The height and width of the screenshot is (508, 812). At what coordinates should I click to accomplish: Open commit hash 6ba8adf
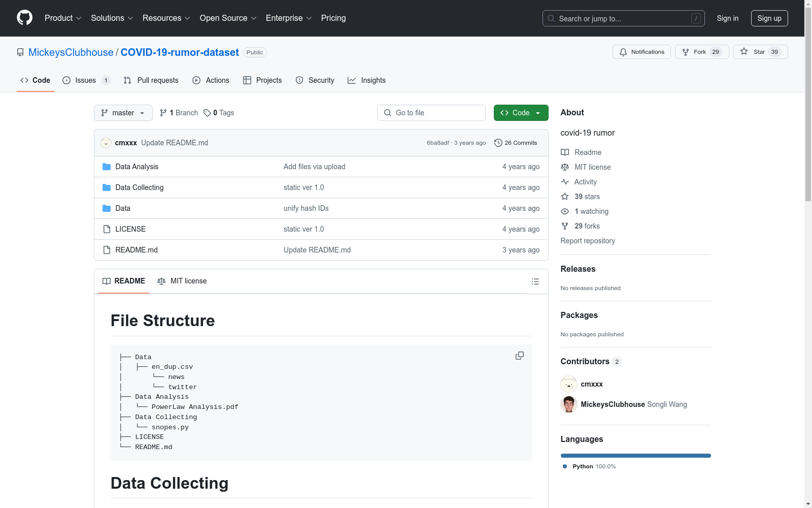click(438, 143)
